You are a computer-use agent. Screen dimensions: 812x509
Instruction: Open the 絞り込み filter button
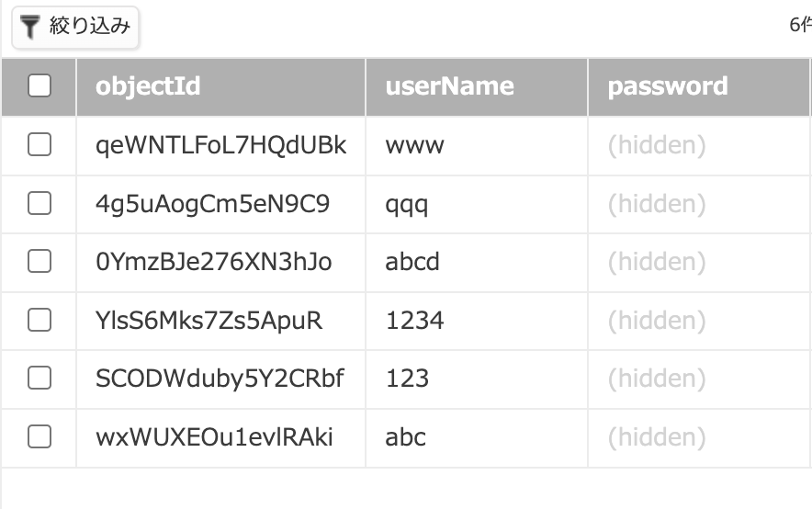(x=75, y=28)
